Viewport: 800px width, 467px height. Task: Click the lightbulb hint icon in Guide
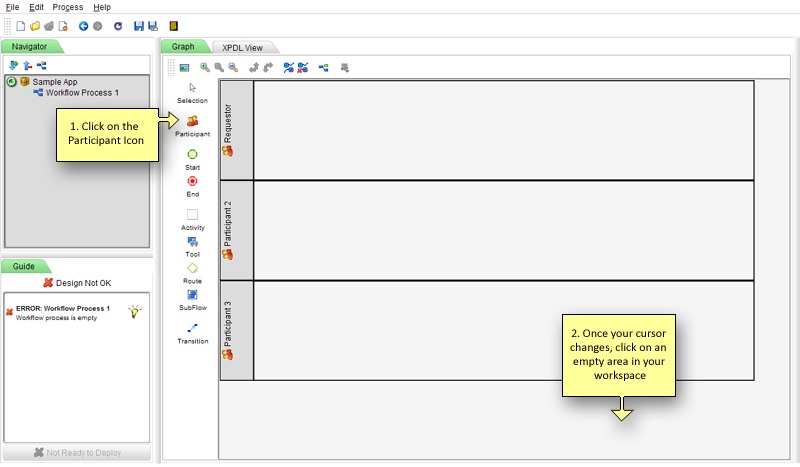pos(134,312)
